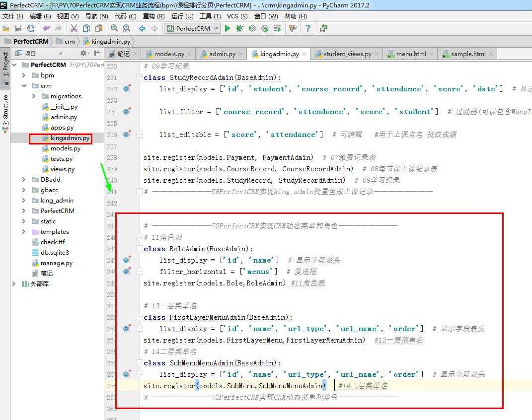
Task: Click the Paste toolbar icon
Action: point(99,28)
